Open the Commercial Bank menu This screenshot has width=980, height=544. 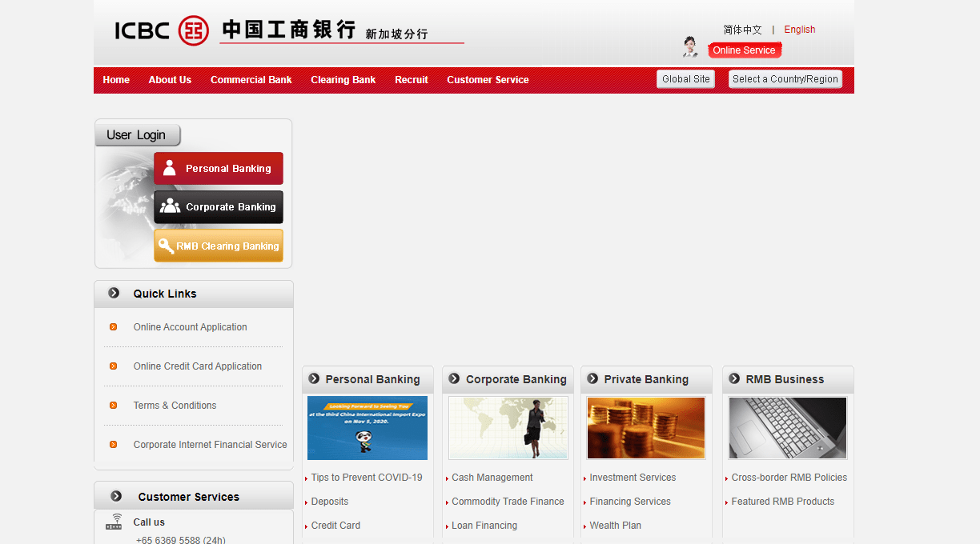pos(251,80)
